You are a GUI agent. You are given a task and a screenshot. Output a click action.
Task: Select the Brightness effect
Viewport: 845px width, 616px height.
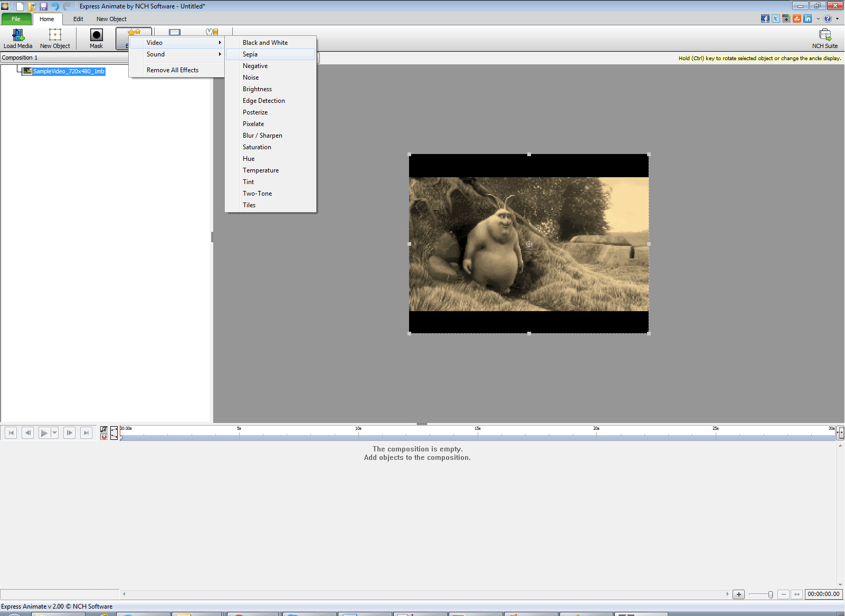pyautogui.click(x=271, y=89)
